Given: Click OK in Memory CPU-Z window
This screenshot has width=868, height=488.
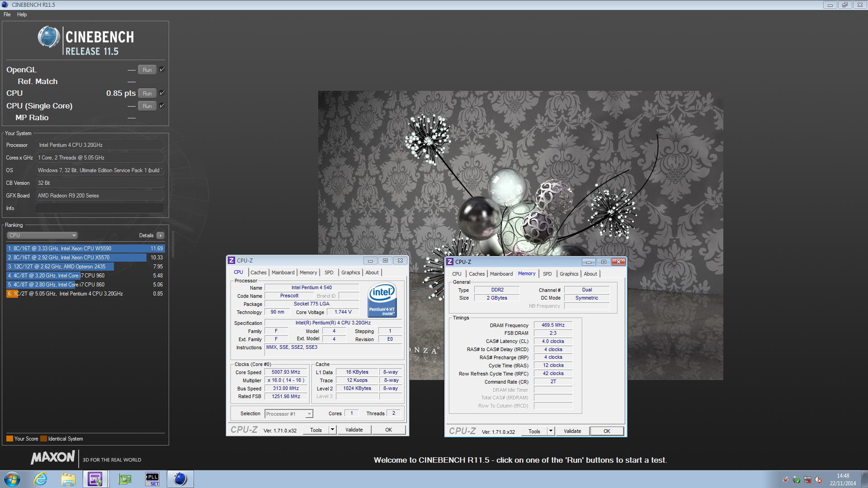Looking at the screenshot, I should 607,431.
